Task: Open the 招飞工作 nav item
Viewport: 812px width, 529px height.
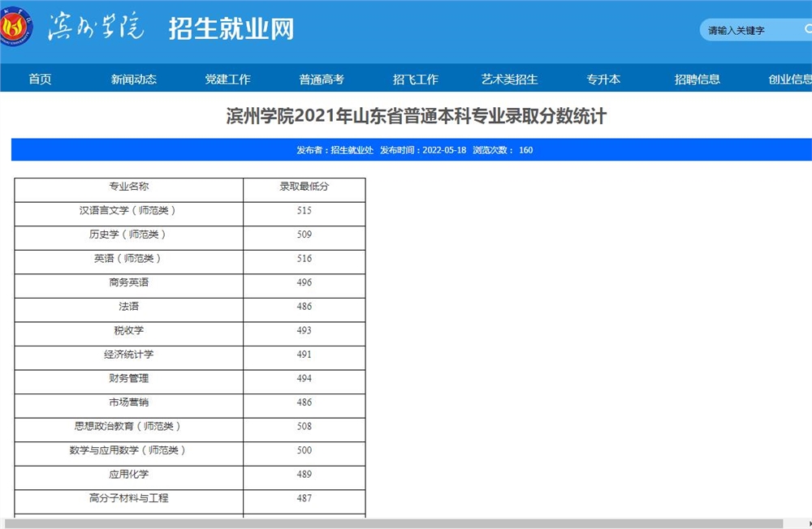Action: click(415, 79)
